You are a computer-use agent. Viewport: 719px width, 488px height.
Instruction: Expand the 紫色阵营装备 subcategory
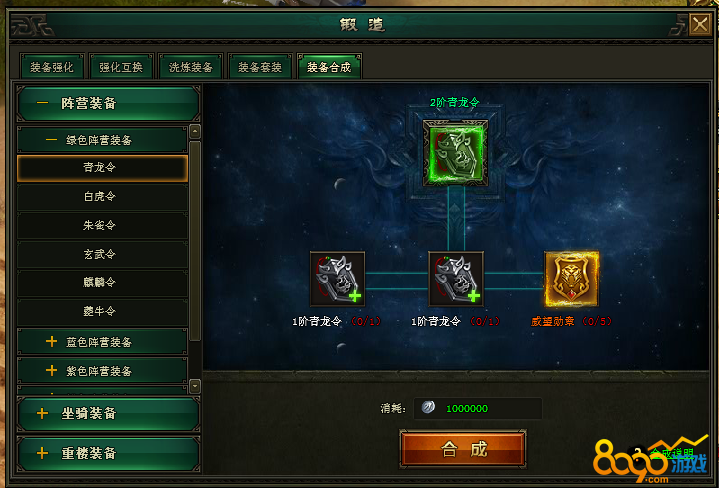(x=102, y=371)
